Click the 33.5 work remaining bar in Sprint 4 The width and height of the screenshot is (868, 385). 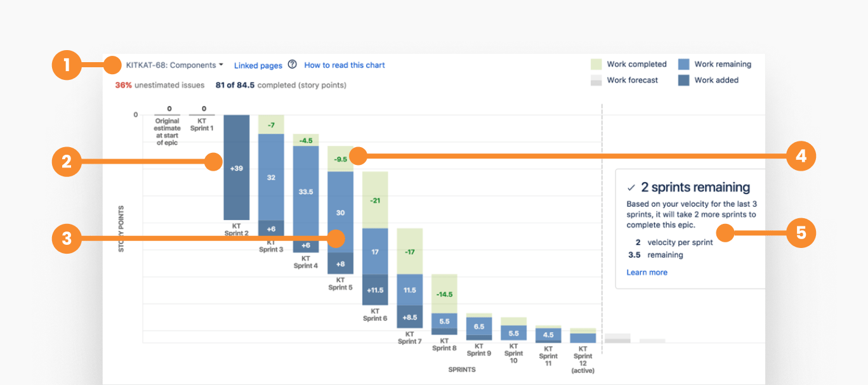pyautogui.click(x=306, y=191)
